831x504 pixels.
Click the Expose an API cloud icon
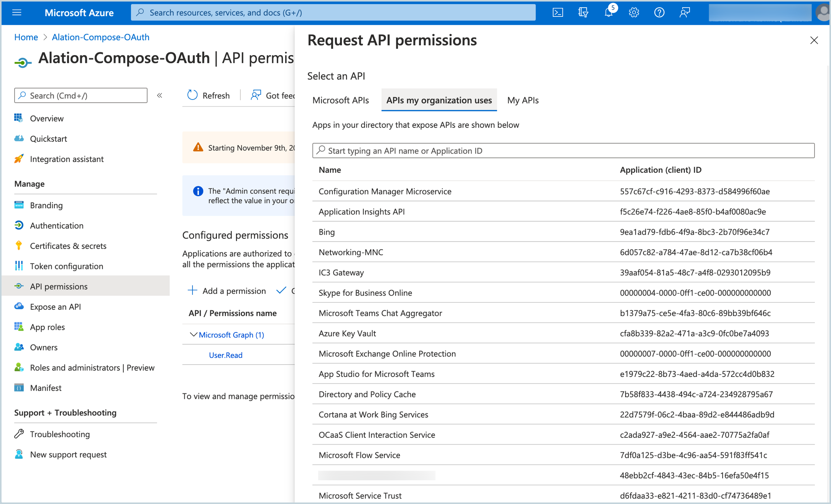point(18,306)
